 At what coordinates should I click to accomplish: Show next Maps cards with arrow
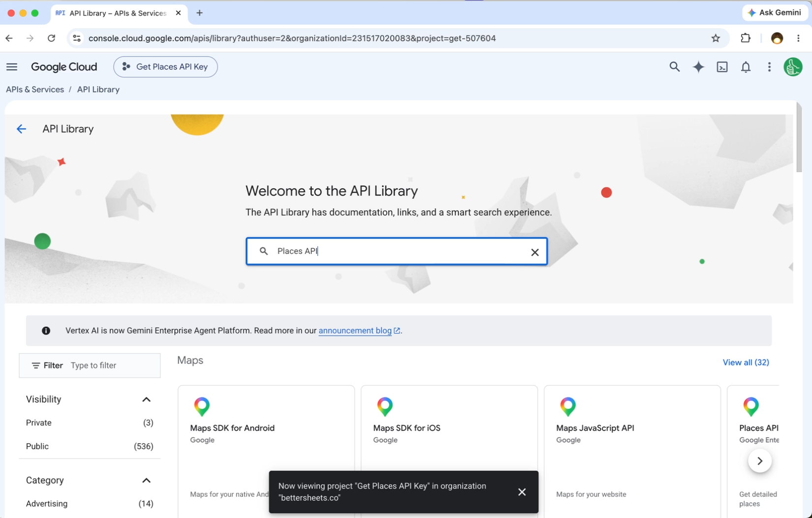760,461
